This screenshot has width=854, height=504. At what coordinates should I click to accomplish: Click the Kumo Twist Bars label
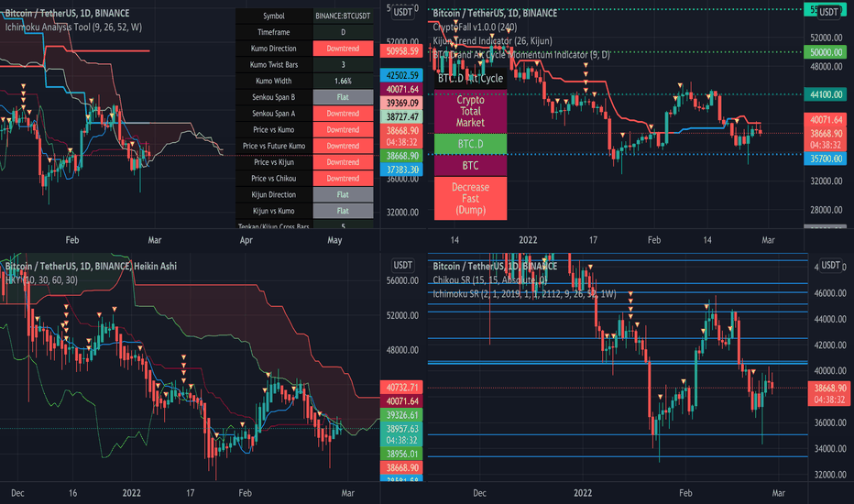[x=274, y=65]
